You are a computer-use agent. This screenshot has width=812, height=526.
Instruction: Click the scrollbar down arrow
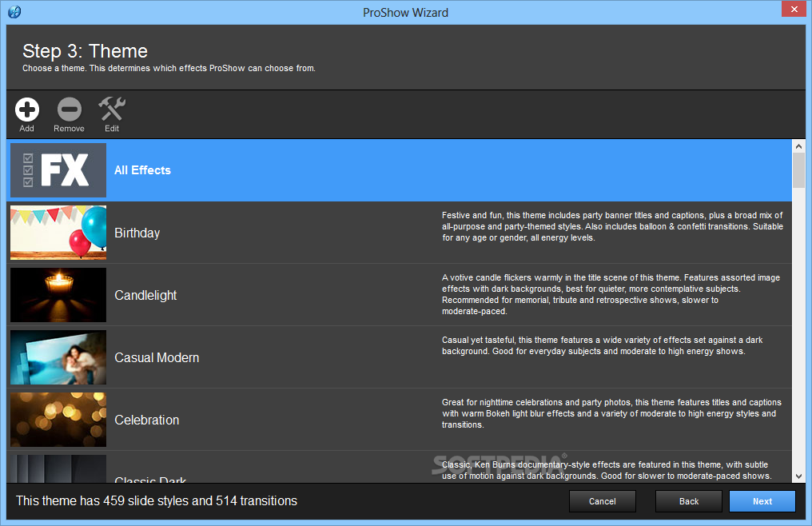(798, 476)
